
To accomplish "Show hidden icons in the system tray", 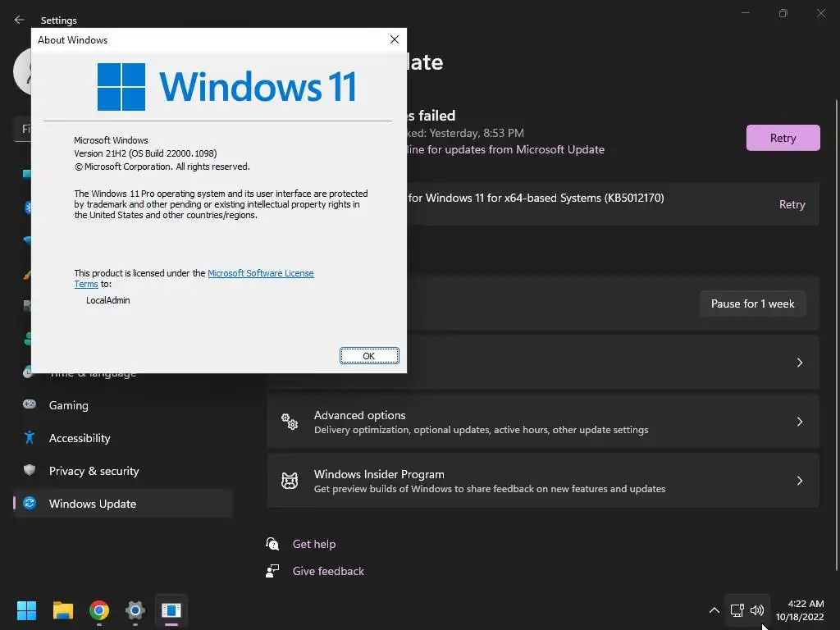I will (714, 609).
